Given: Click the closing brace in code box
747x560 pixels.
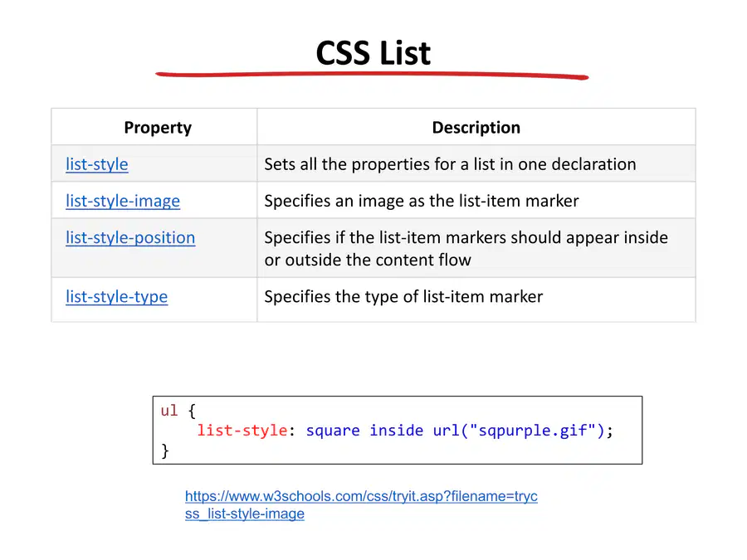Looking at the screenshot, I should click(165, 450).
